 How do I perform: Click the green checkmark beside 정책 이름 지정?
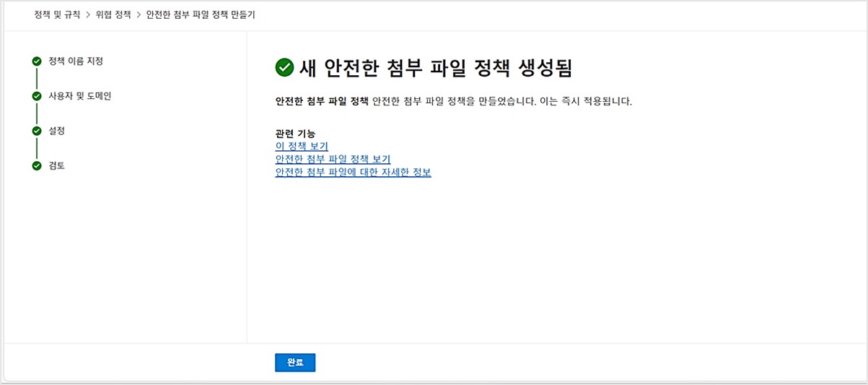(37, 61)
